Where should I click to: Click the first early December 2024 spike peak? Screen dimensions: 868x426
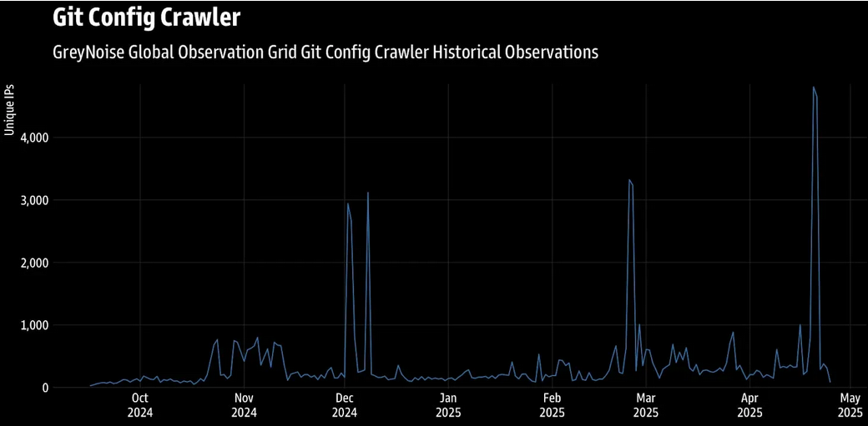pos(348,203)
